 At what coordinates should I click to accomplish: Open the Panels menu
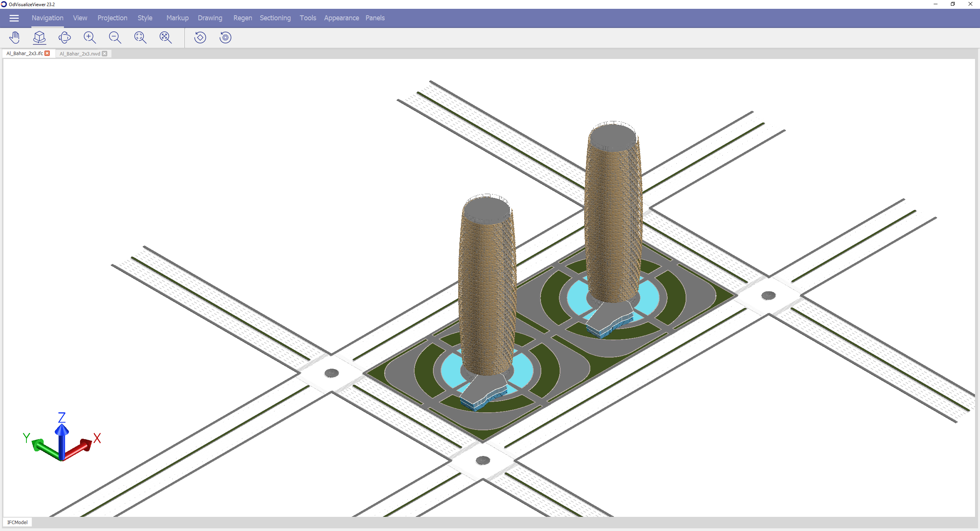375,18
